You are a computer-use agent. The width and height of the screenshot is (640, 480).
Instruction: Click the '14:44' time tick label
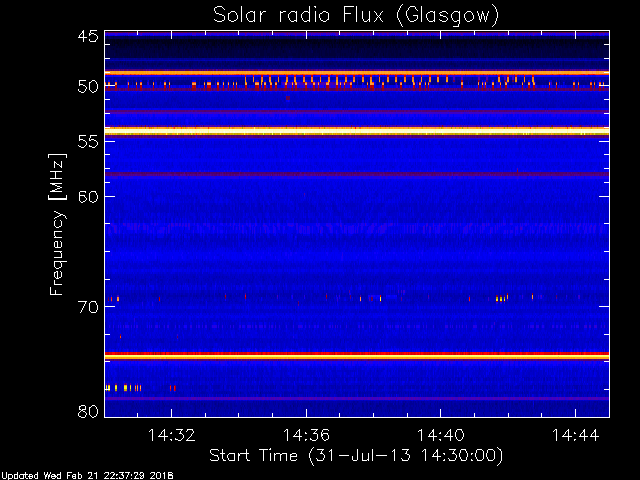point(575,435)
